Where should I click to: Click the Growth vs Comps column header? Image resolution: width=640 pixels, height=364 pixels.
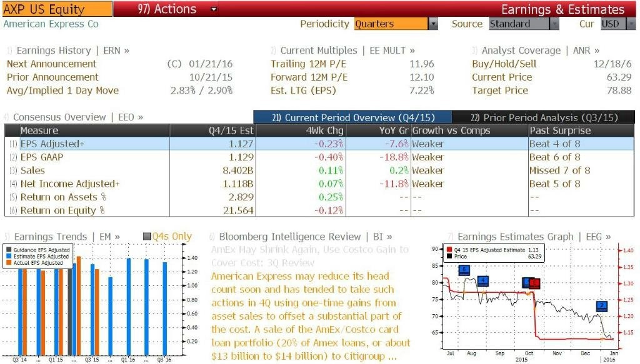point(469,130)
